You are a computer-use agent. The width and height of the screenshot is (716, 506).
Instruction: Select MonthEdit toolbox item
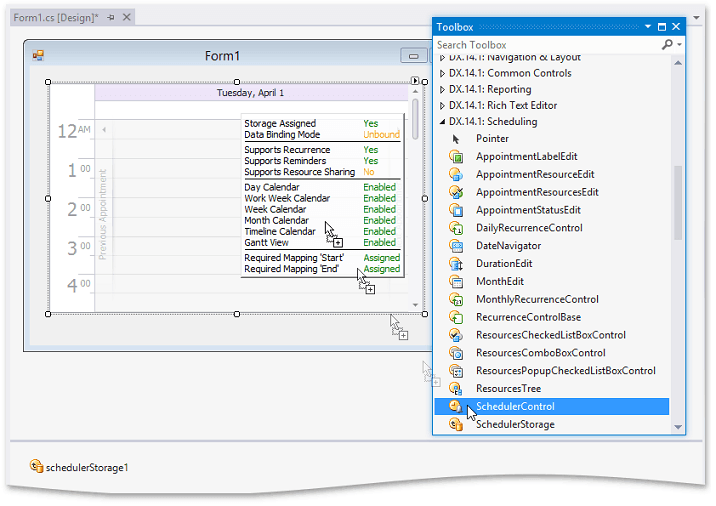500,281
